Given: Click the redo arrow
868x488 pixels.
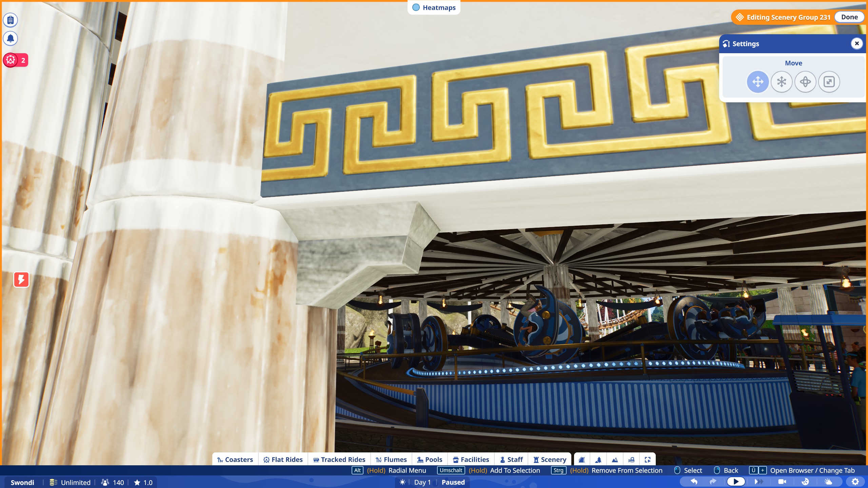Looking at the screenshot, I should click(x=713, y=482).
